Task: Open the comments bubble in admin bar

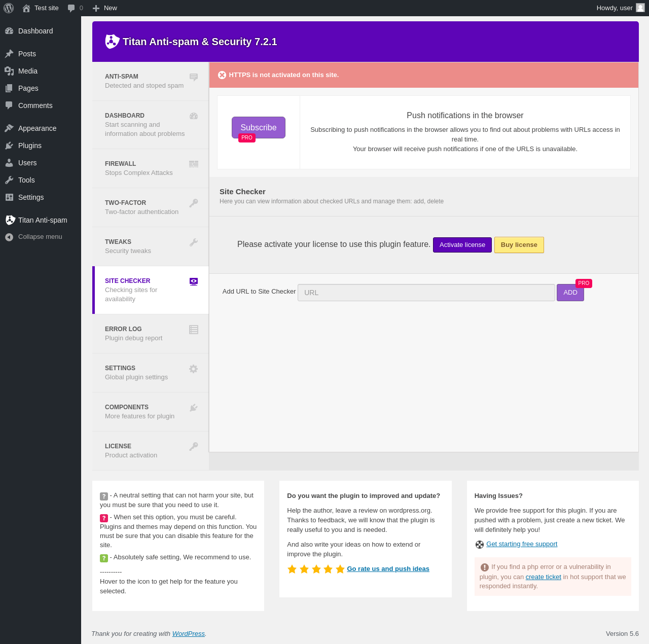Action: click(75, 8)
